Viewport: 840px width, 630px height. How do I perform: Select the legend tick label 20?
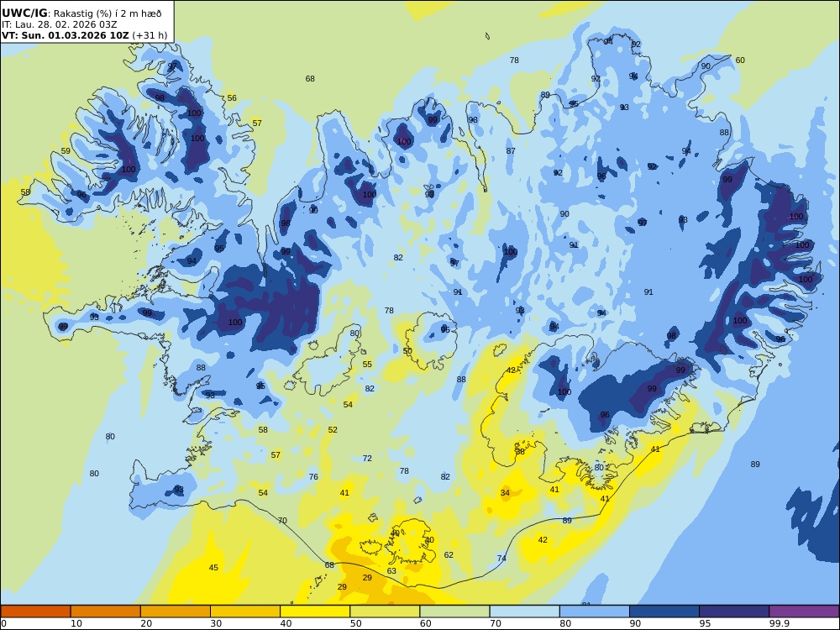pos(146,623)
